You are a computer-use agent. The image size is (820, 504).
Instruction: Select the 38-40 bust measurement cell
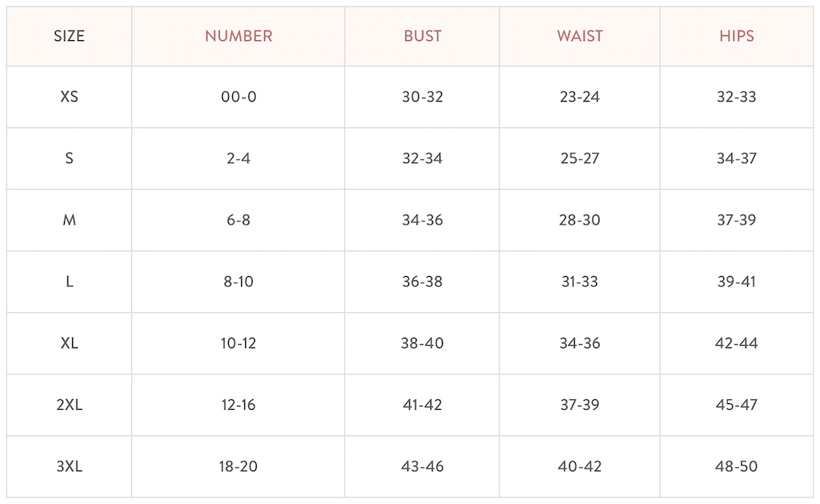click(x=422, y=343)
